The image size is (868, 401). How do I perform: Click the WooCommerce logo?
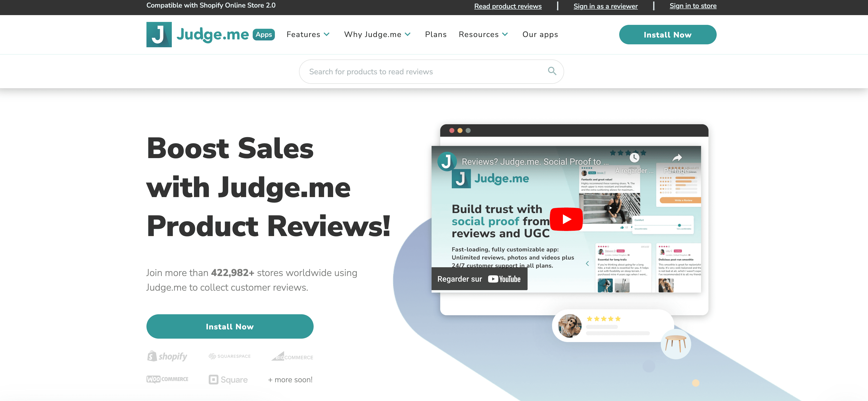[x=167, y=379]
